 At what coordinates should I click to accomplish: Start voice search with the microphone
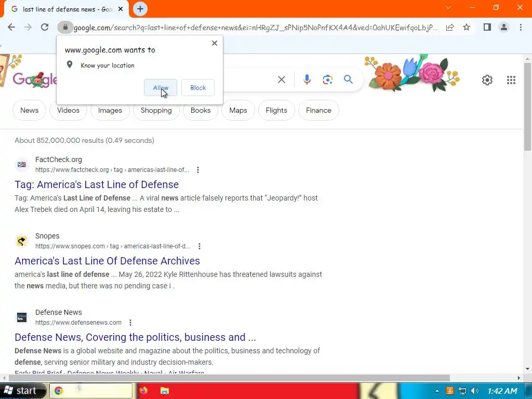[x=307, y=79]
